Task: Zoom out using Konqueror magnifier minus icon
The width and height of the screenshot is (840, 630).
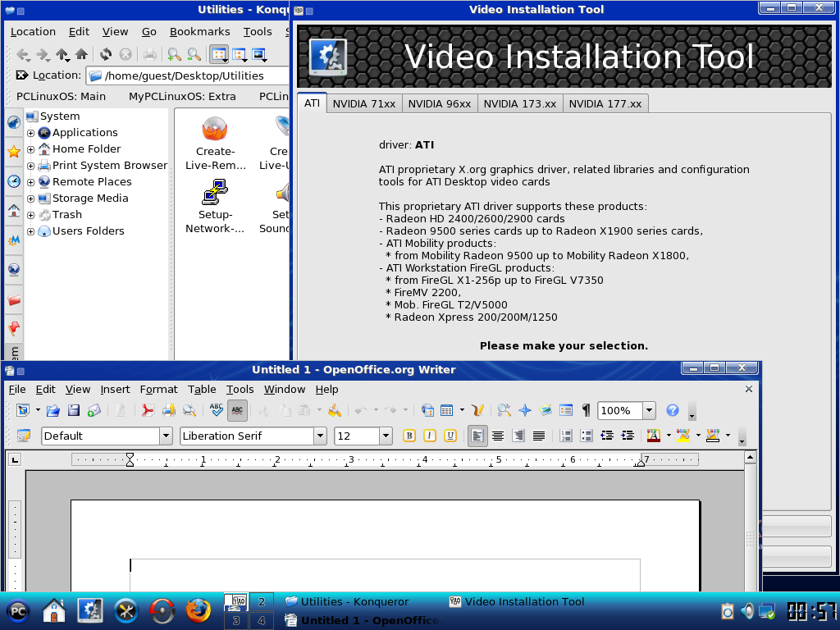Action: 194,54
